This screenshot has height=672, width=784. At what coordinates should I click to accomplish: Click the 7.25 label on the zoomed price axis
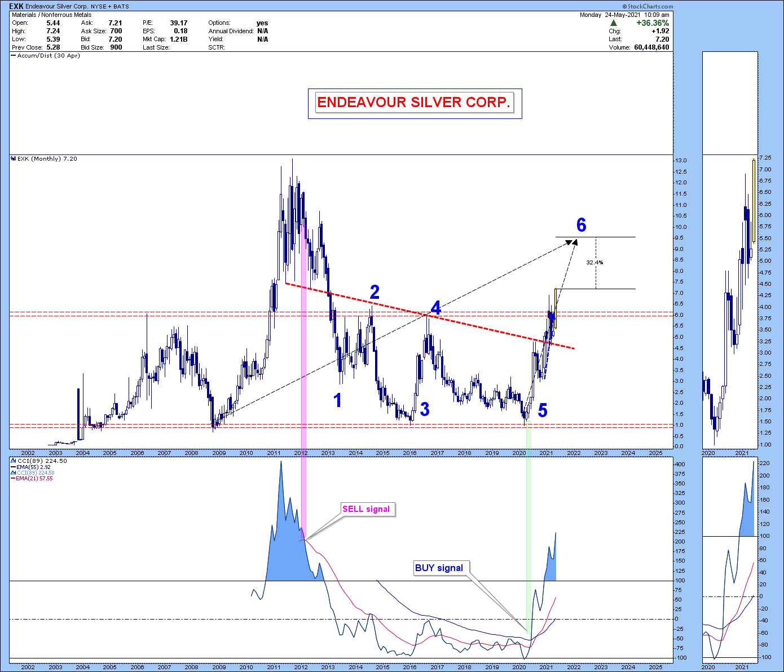(765, 157)
